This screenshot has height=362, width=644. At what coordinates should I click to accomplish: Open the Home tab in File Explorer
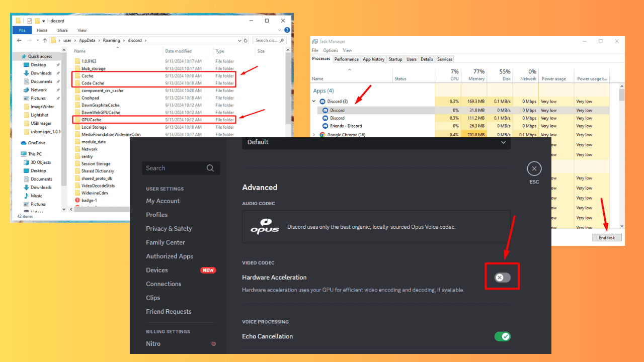[42, 30]
